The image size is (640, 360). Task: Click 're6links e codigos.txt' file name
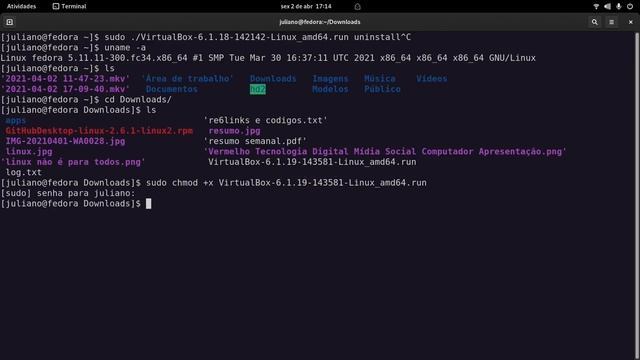point(265,120)
